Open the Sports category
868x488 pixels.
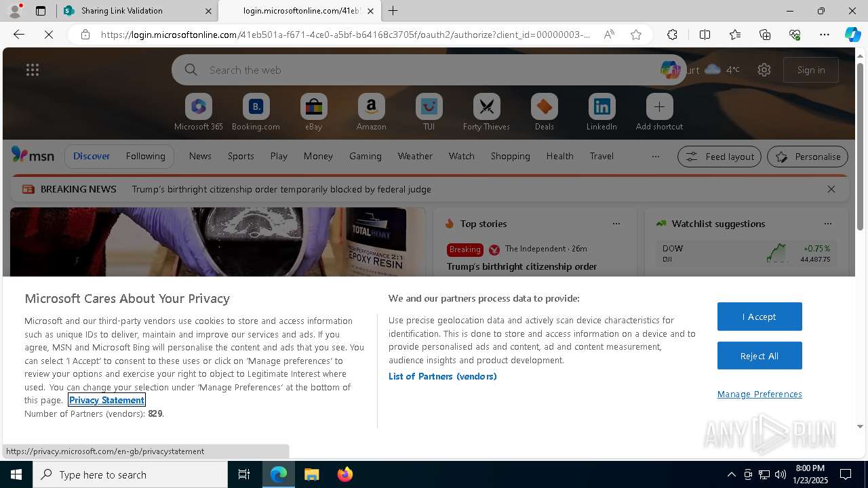tap(241, 157)
